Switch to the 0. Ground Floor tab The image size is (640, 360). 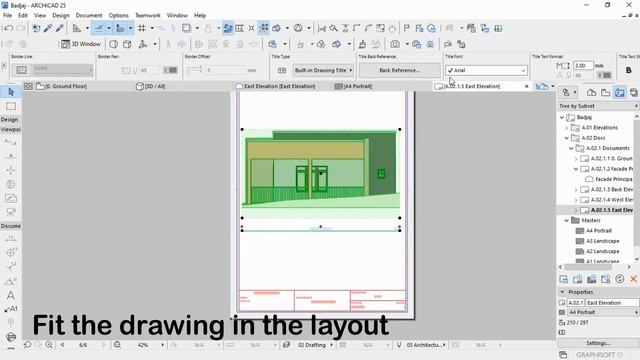62,86
